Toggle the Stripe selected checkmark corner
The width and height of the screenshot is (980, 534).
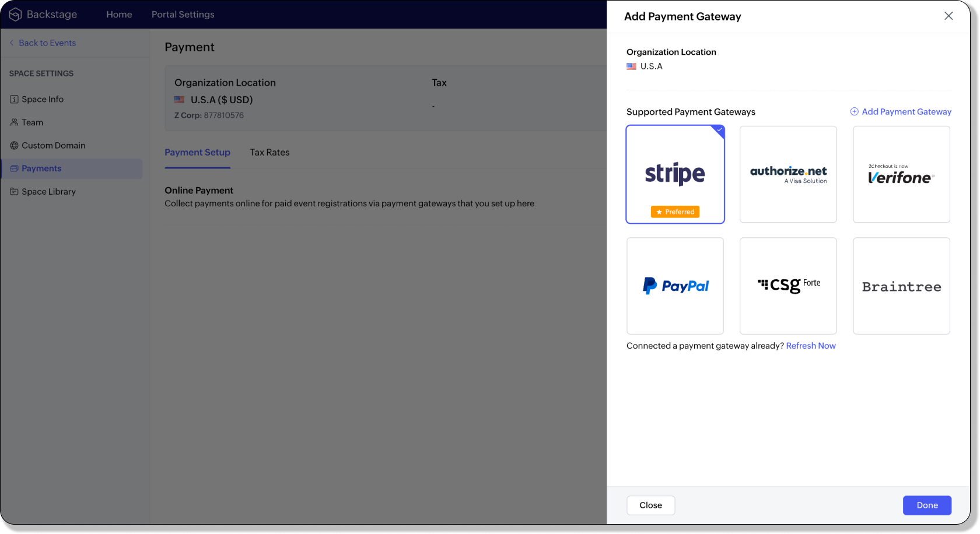(719, 131)
